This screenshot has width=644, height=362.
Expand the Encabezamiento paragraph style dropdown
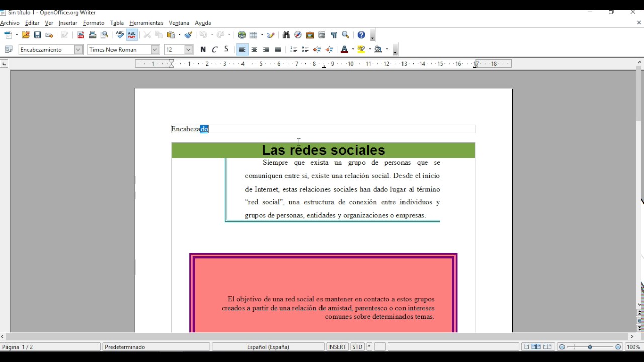pos(78,49)
